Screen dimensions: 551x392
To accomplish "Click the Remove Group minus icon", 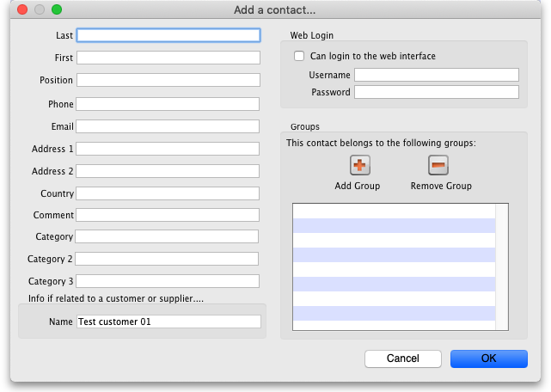I will click(438, 166).
